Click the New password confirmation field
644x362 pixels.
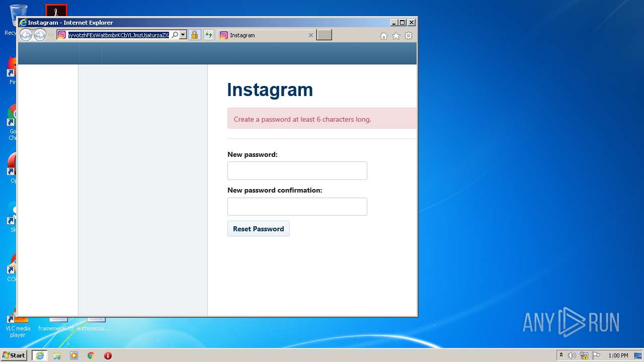click(x=297, y=207)
